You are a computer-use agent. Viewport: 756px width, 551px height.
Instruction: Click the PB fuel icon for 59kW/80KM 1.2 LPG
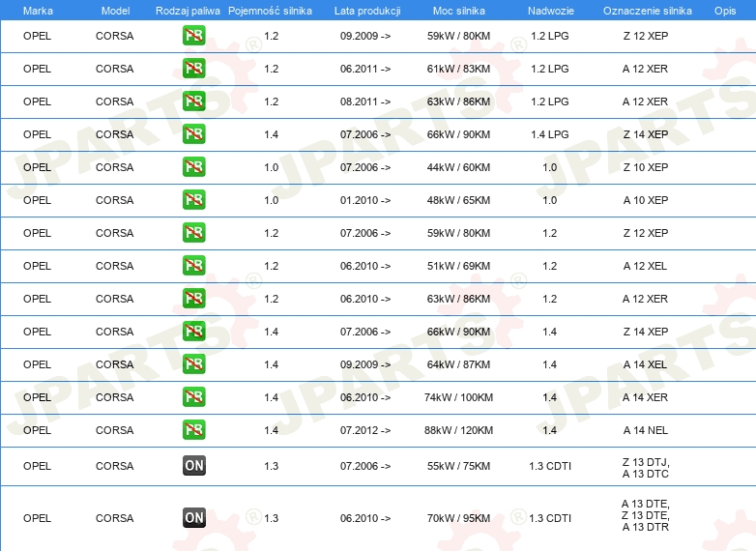(193, 36)
